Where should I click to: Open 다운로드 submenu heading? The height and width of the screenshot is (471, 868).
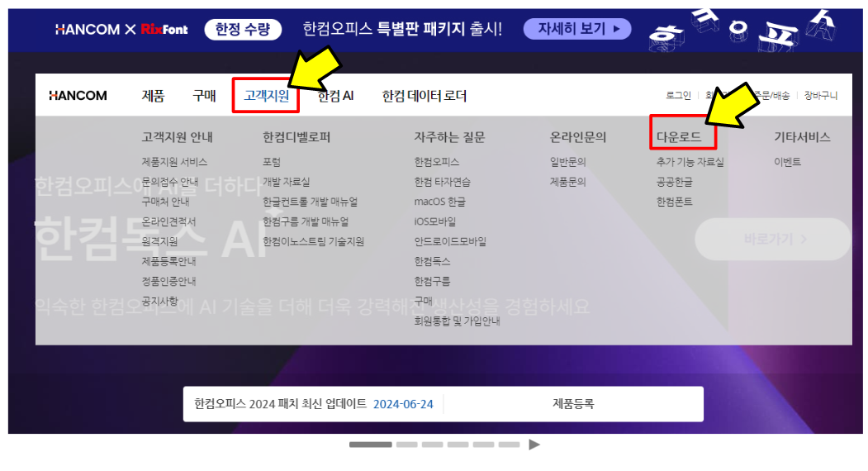[x=679, y=137]
